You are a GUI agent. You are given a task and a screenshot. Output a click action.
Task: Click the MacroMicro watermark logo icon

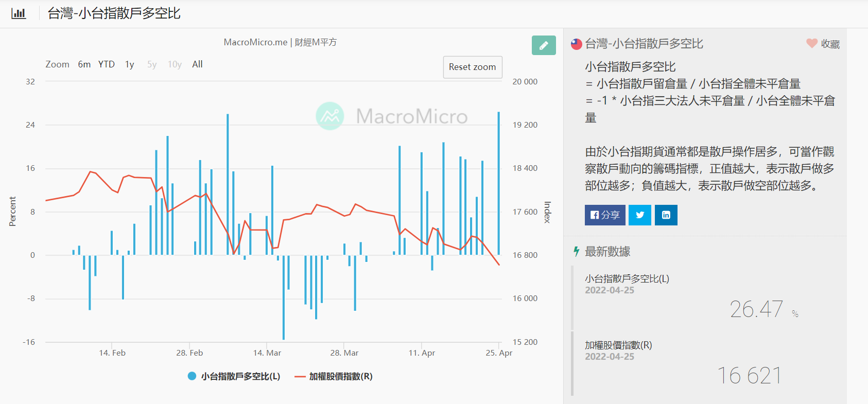click(330, 116)
